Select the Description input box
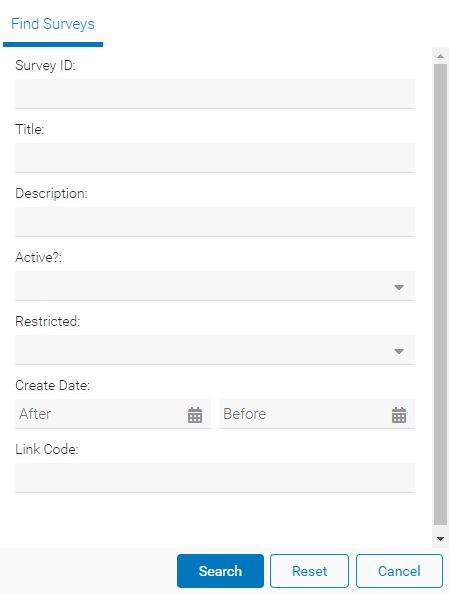Screen dimensions: 449x594 (x=215, y=222)
